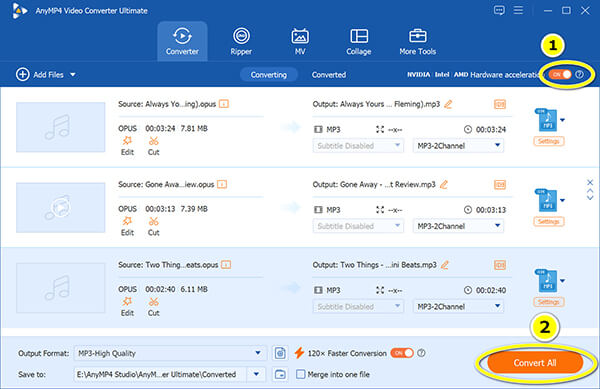Open MP3 format icon for Two Things
600x389 pixels.
546,280
